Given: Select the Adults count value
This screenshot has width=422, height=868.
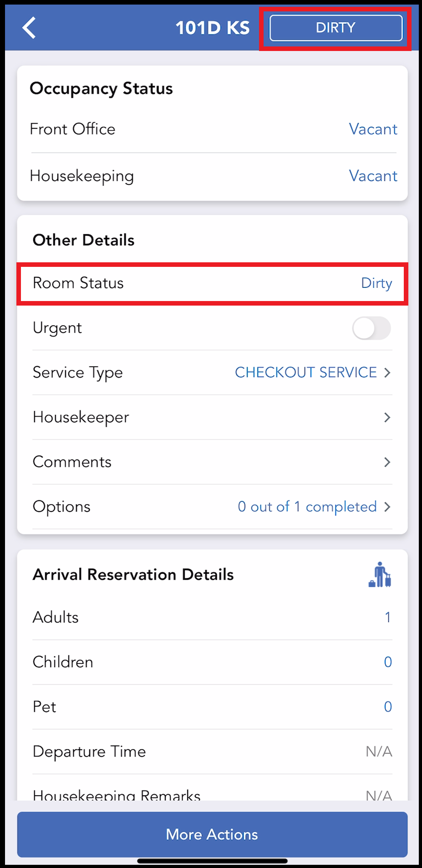Looking at the screenshot, I should [x=387, y=618].
